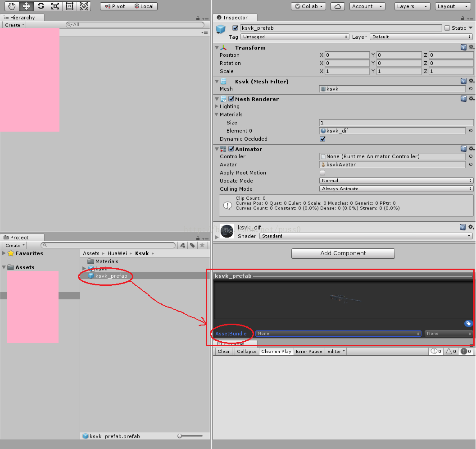Screen dimensions: 476x449
Task: Enable the Static checkbox
Action: (x=447, y=28)
